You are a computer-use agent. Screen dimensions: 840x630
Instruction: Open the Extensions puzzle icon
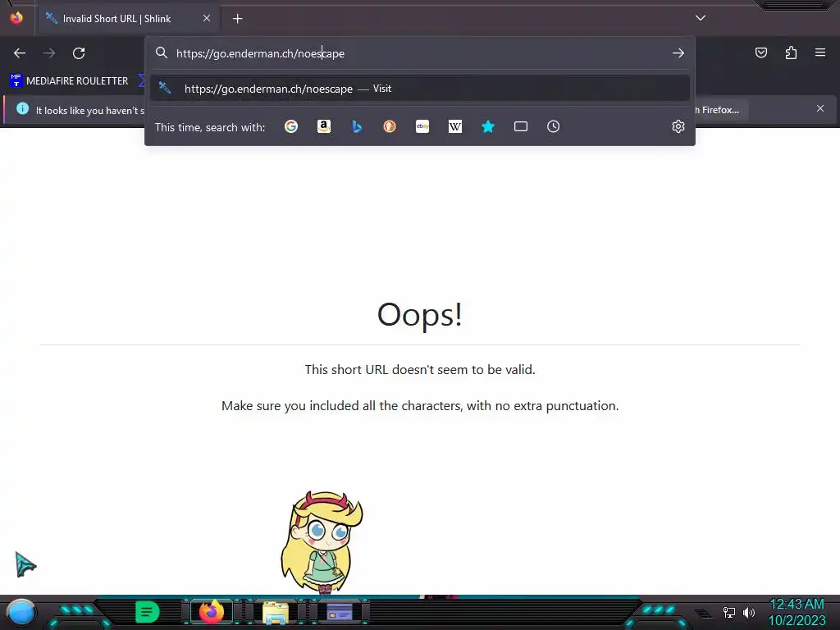[791, 52]
